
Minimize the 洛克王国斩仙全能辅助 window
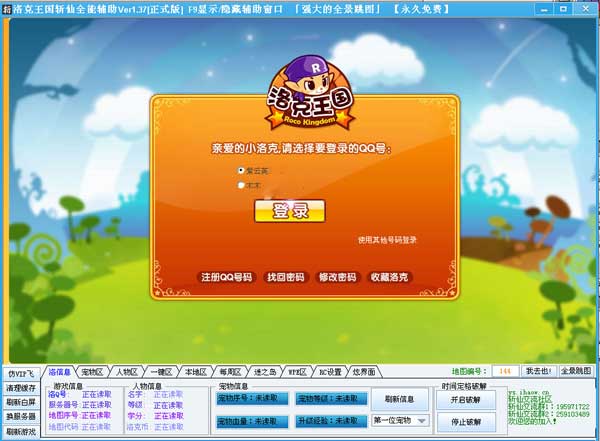[x=544, y=9]
